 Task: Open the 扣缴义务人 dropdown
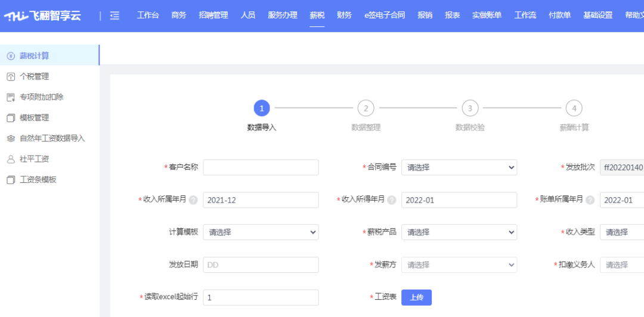point(622,265)
